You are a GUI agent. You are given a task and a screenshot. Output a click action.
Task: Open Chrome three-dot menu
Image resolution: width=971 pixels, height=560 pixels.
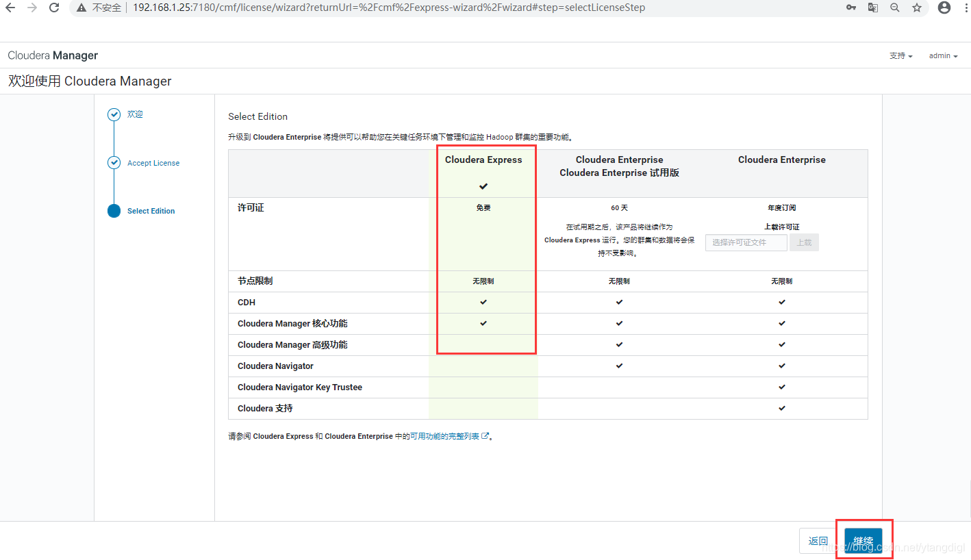pos(966,8)
